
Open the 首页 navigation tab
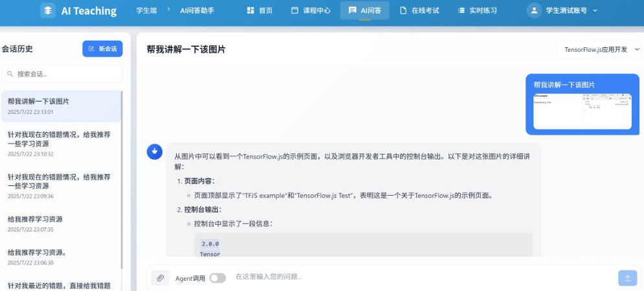[260, 10]
